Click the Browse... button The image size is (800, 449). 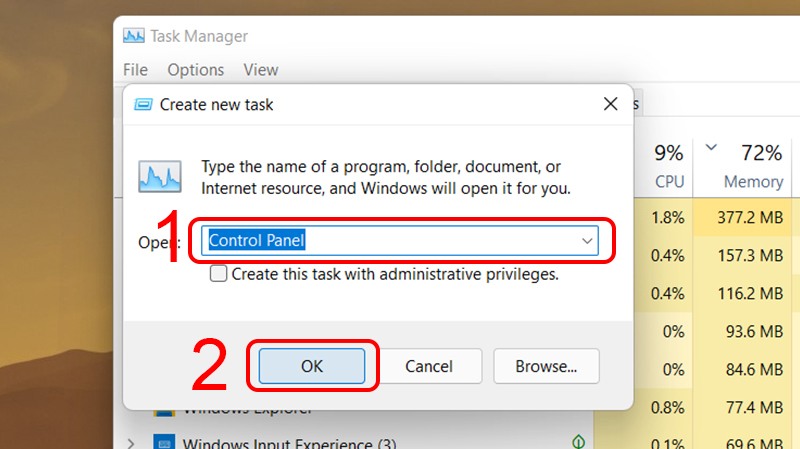[x=546, y=366]
